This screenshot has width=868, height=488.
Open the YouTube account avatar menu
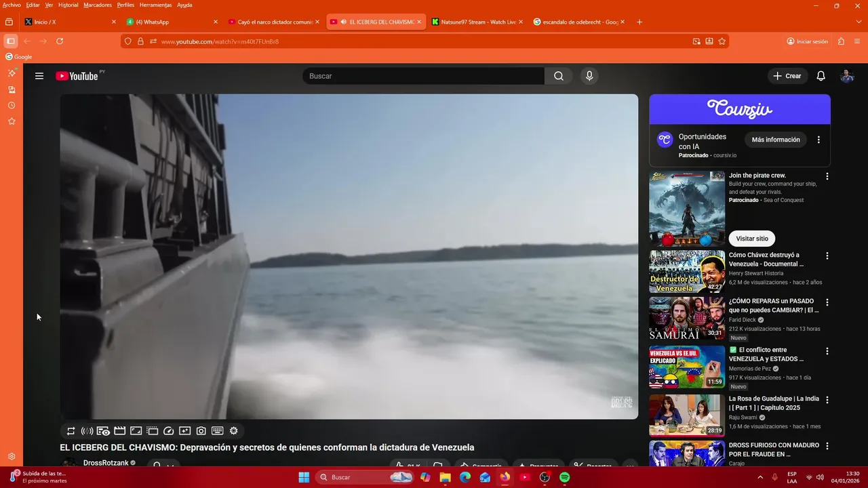point(847,76)
